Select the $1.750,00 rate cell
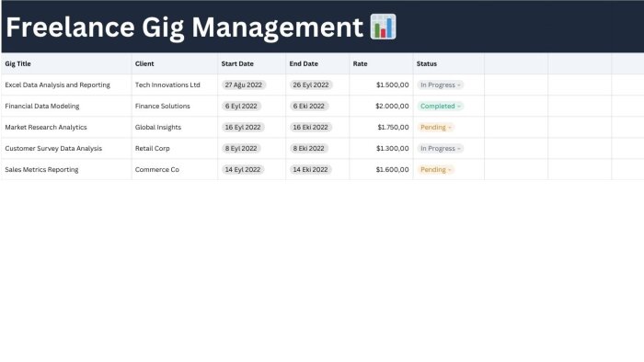 (x=381, y=128)
